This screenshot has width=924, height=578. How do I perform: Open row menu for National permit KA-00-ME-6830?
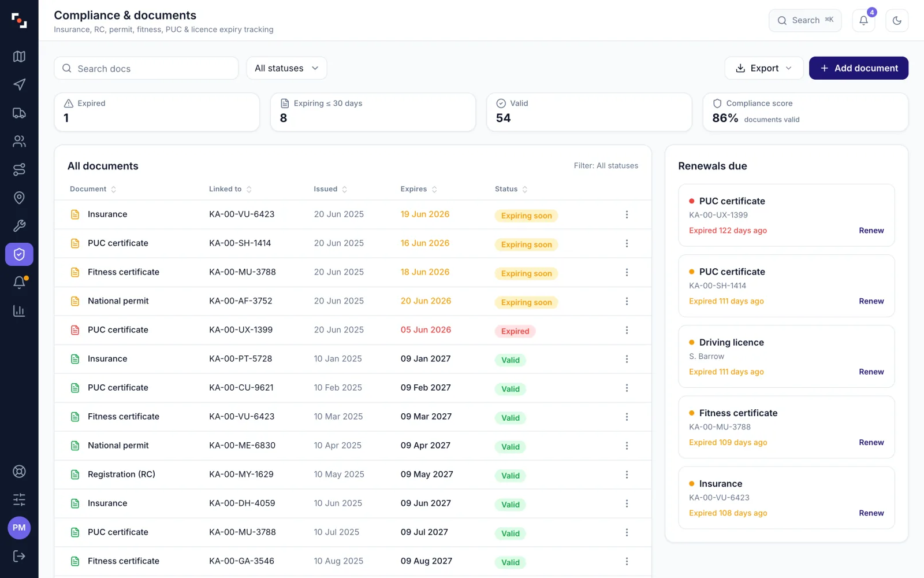click(627, 446)
